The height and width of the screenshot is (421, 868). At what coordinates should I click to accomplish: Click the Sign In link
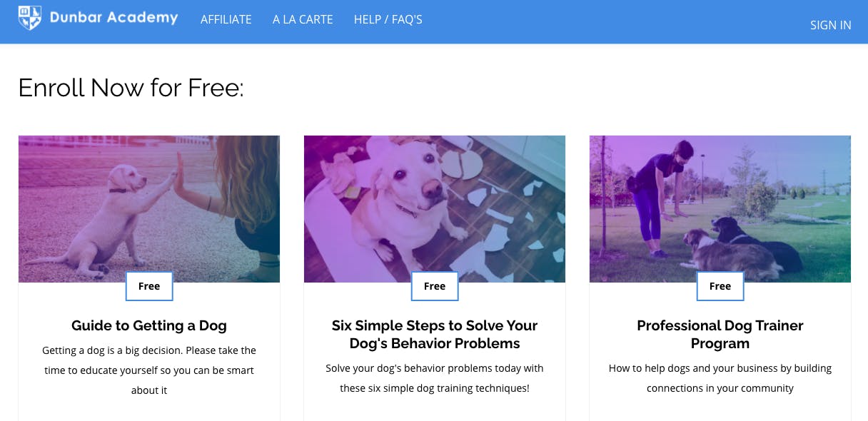830,25
